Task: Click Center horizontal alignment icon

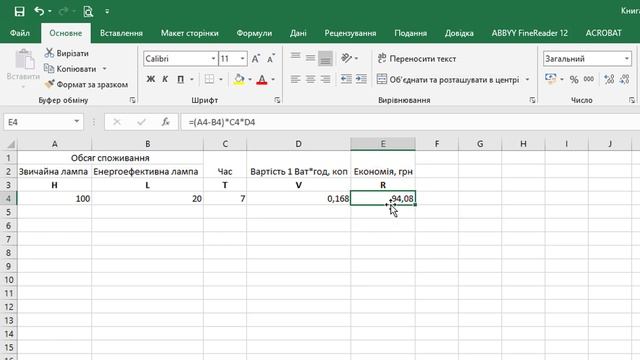Action: (310, 79)
